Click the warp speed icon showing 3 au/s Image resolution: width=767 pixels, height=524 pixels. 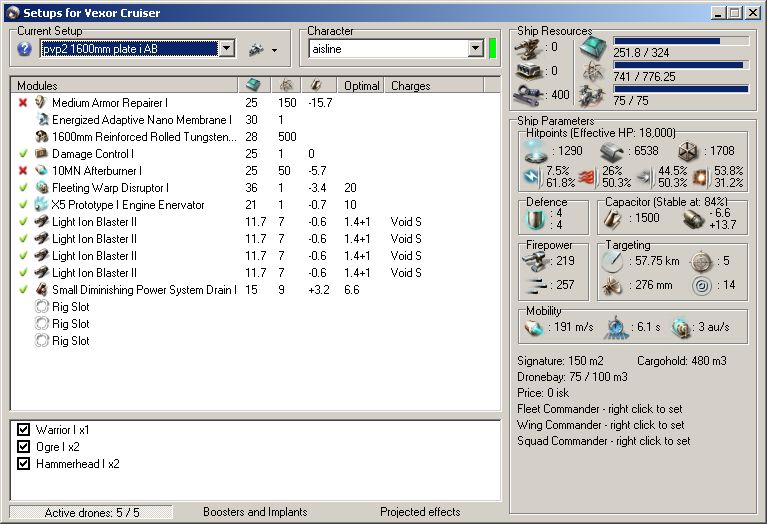tap(681, 328)
